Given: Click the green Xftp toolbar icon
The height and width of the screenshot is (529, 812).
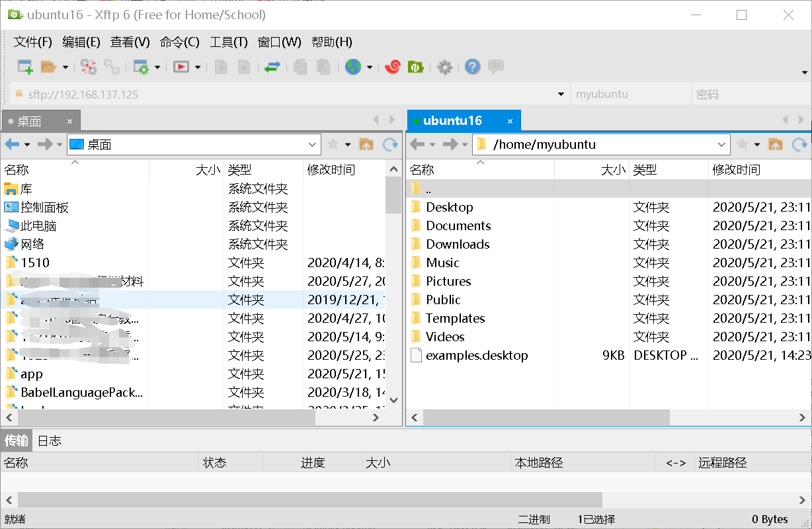Looking at the screenshot, I should coord(415,67).
